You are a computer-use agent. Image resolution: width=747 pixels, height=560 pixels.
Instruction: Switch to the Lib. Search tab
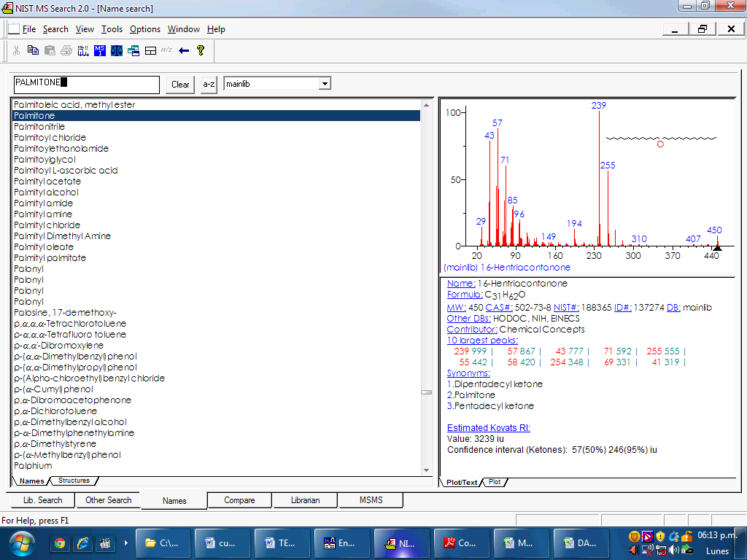point(42,500)
